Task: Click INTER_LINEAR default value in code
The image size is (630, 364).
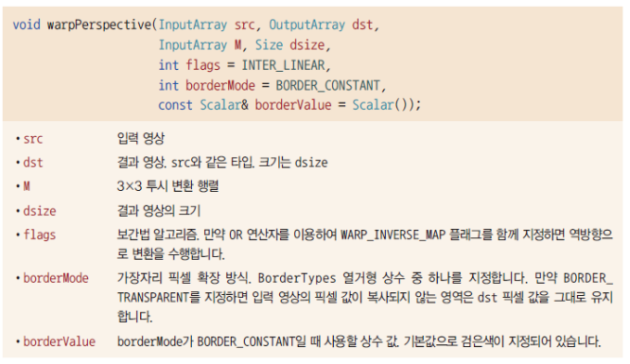Action: 283,65
